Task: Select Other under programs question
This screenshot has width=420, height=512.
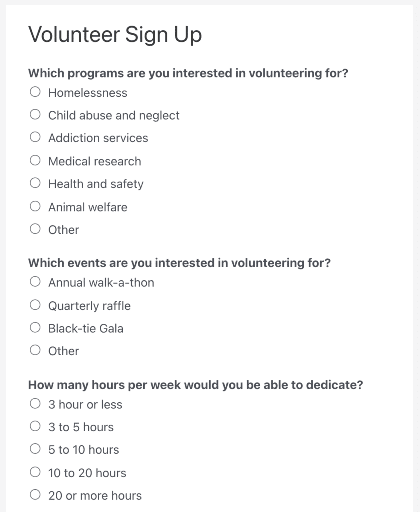Action: pyautogui.click(x=35, y=229)
